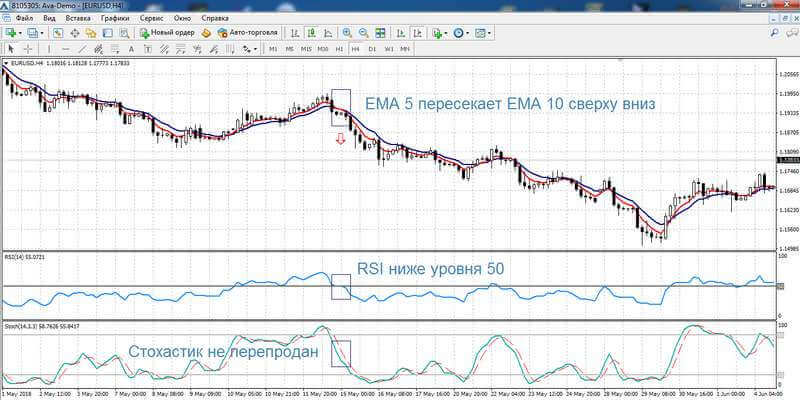Open the Справка menu
The height and width of the screenshot is (400, 800).
215,18
